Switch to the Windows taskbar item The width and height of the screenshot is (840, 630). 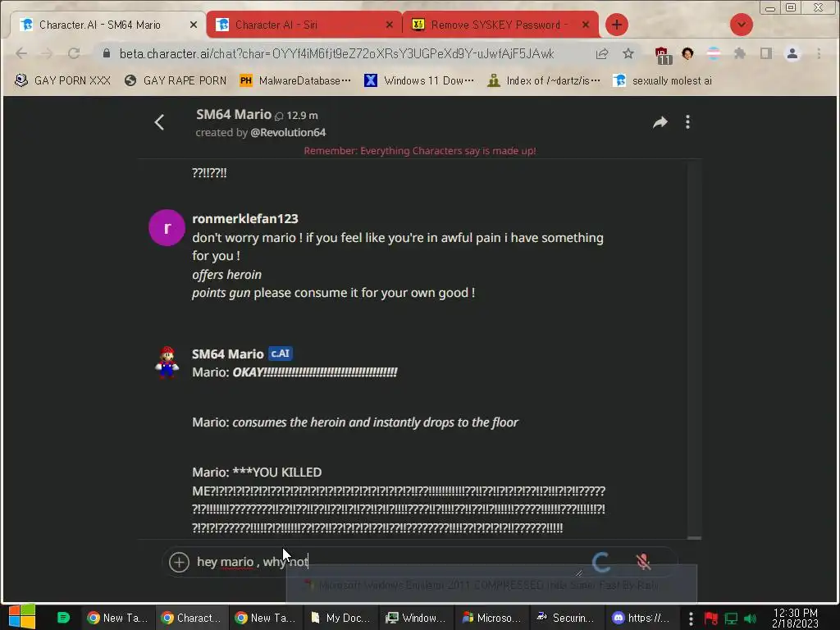click(416, 618)
